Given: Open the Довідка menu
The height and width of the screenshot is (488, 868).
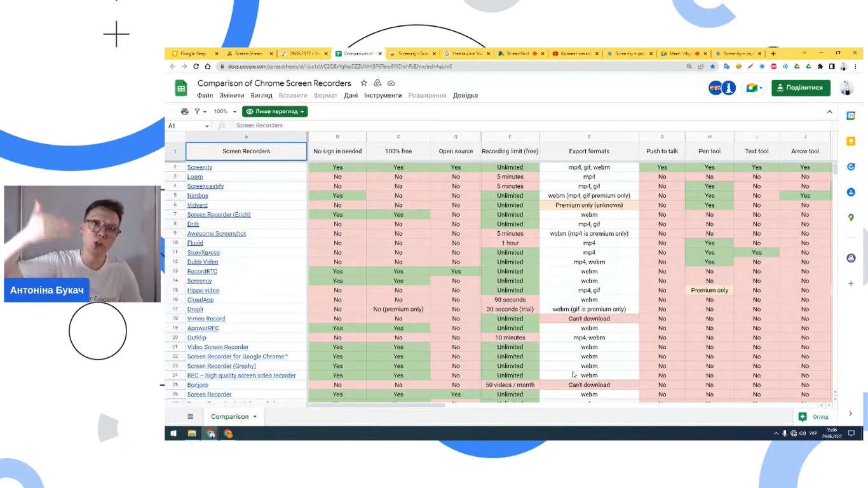Looking at the screenshot, I should point(465,95).
